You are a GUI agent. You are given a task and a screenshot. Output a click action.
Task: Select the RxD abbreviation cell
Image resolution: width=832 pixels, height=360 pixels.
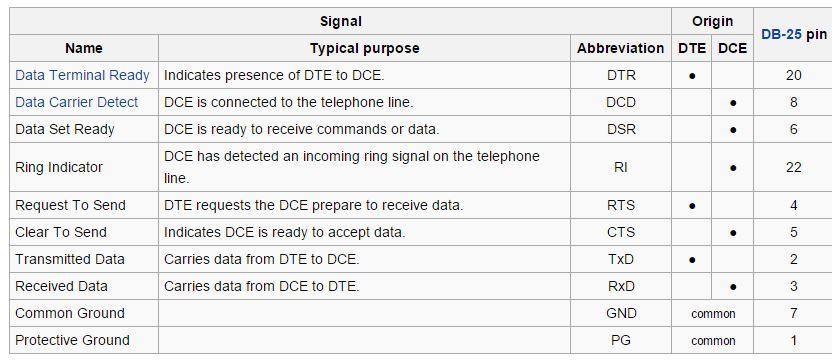pyautogui.click(x=620, y=287)
